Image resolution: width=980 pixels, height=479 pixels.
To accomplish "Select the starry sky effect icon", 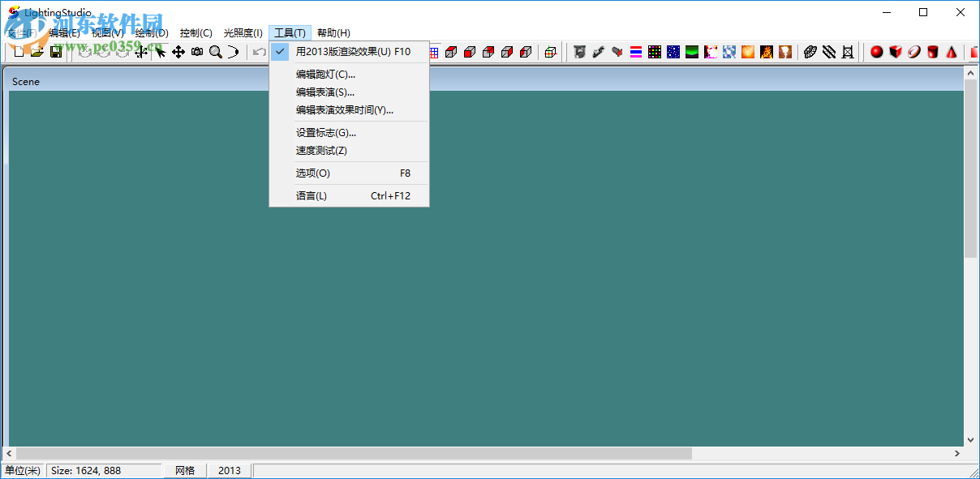I will [x=673, y=52].
